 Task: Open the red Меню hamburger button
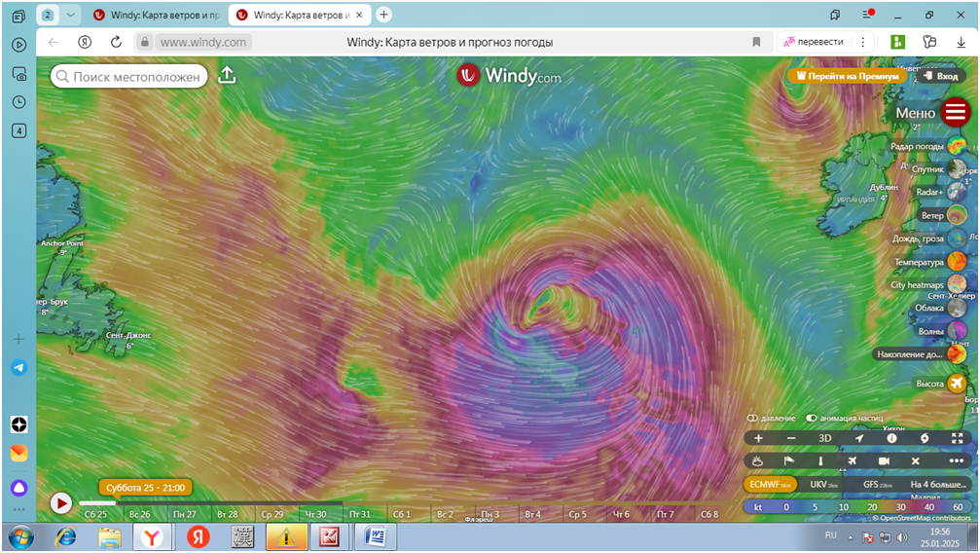point(955,113)
